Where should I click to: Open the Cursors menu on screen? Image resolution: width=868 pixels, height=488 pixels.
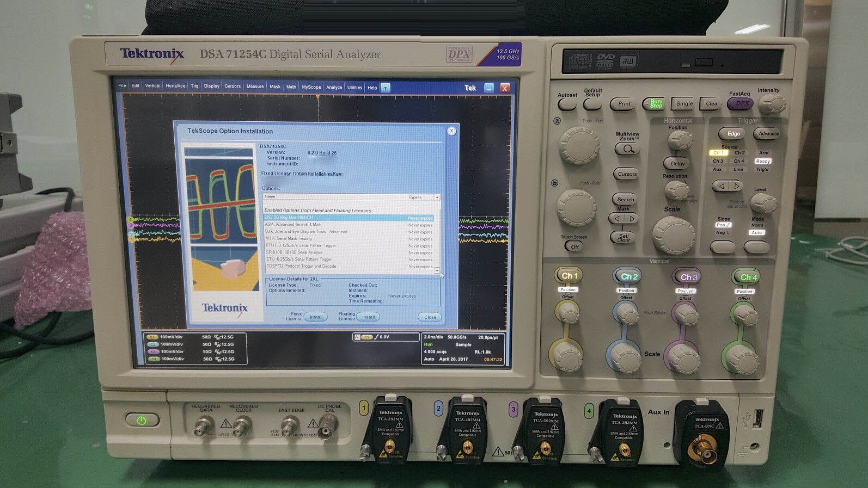pos(233,86)
